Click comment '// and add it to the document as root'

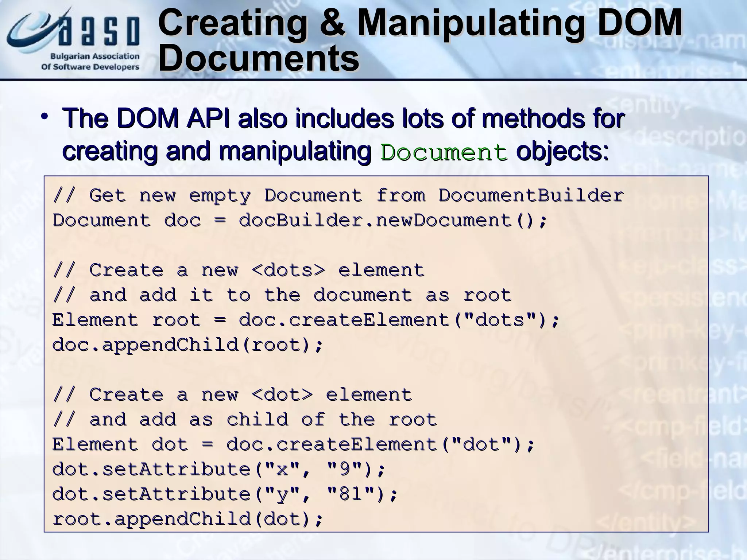(282, 295)
